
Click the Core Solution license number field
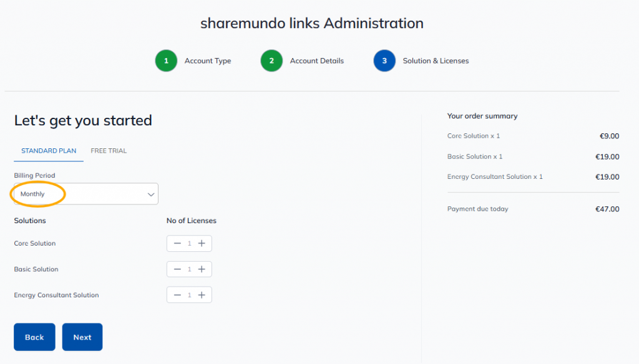(190, 244)
